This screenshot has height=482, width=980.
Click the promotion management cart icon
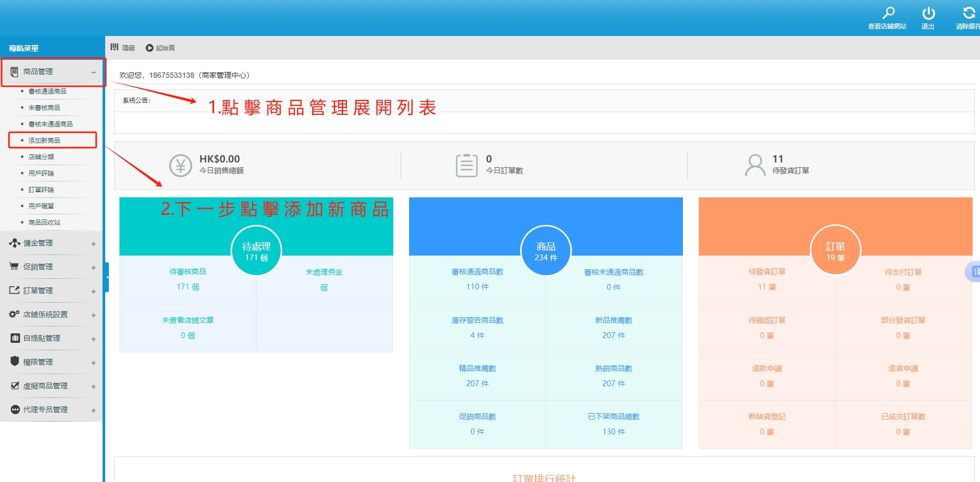coord(14,267)
